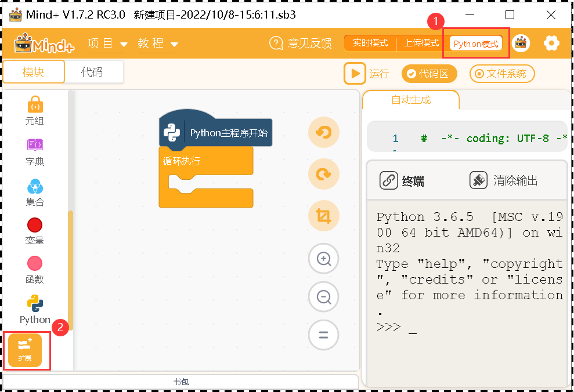
Task: Select Python模式 mode
Action: [x=476, y=43]
